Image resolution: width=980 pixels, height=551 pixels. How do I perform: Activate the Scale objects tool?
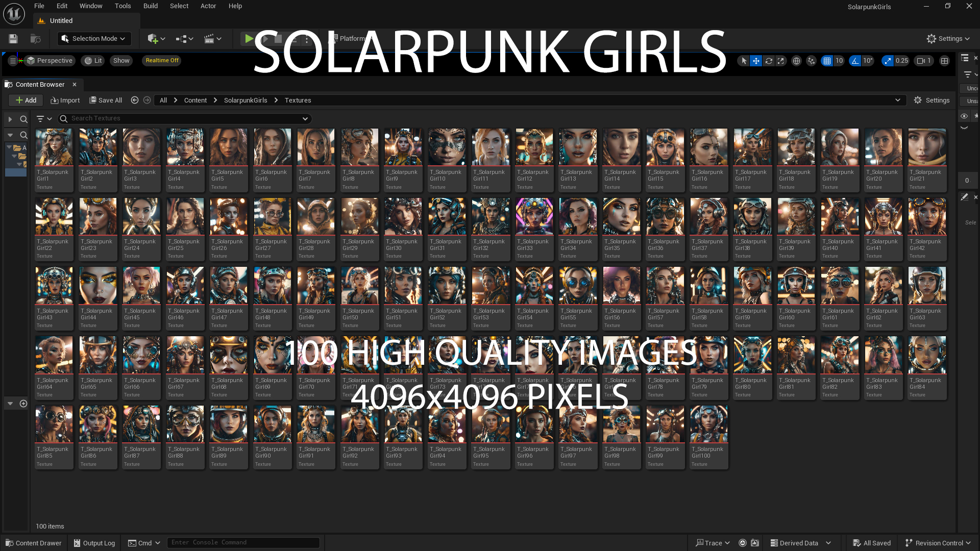tap(781, 61)
